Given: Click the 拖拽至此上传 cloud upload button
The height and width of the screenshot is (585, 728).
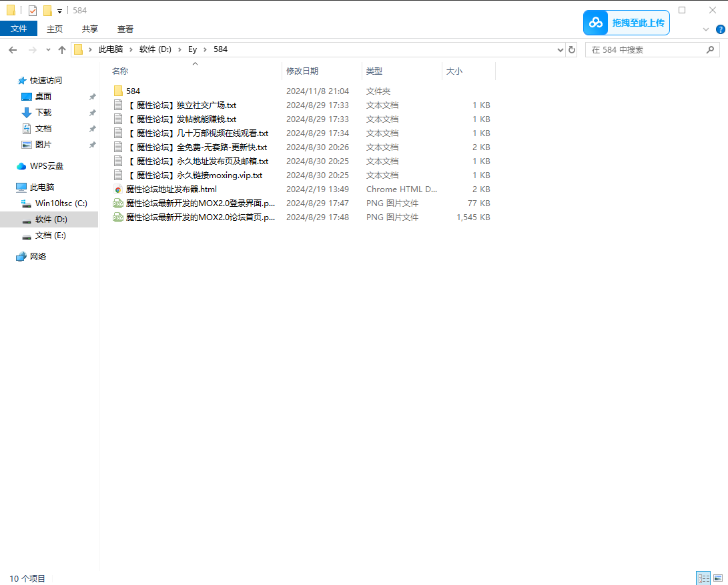Looking at the screenshot, I should (627, 22).
